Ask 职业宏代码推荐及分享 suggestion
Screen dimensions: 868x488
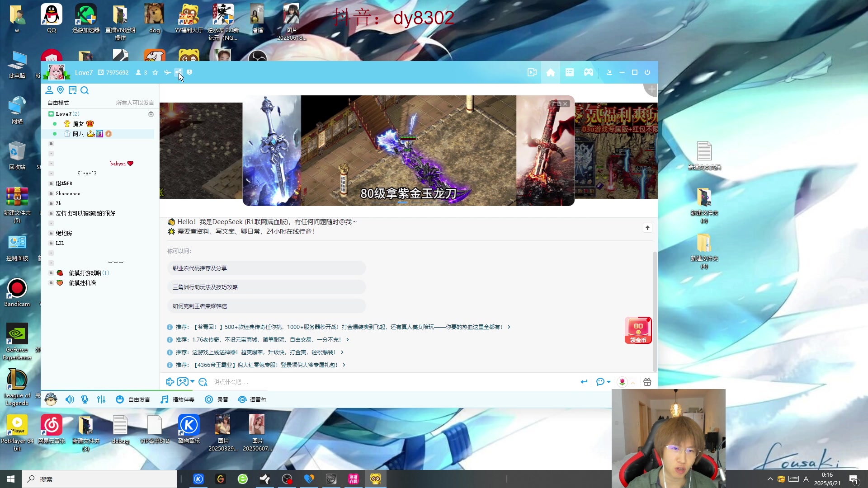(x=266, y=268)
